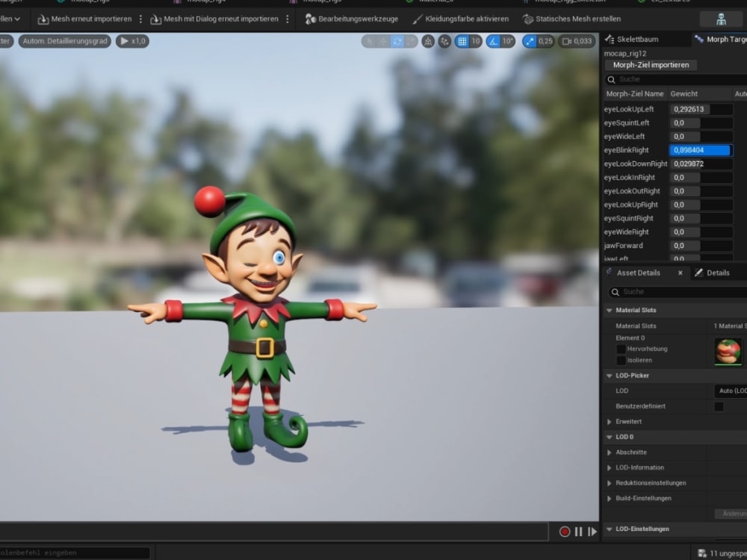747x560 pixels.
Task: Click Kleidungsfarbe aktivieren brush button
Action: [x=460, y=19]
